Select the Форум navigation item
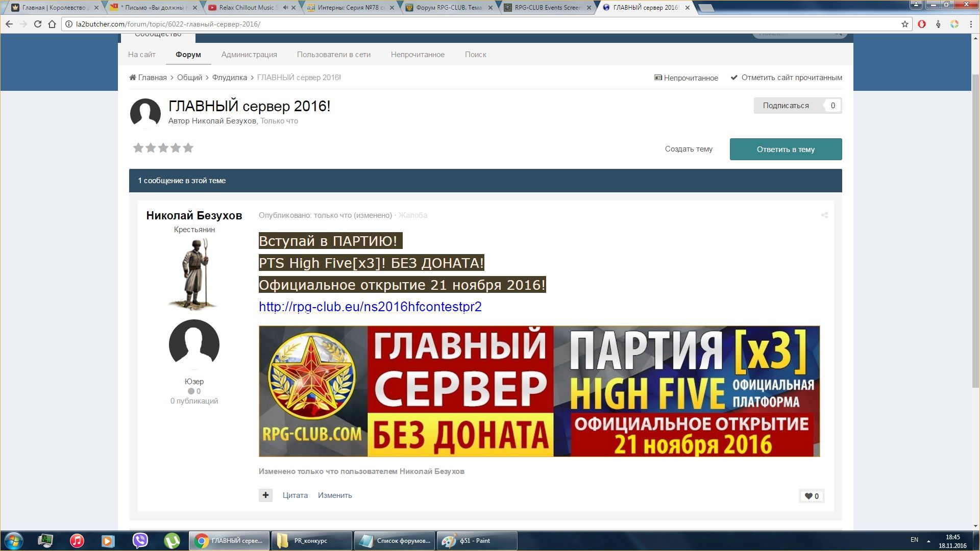The image size is (980, 551). (x=188, y=55)
